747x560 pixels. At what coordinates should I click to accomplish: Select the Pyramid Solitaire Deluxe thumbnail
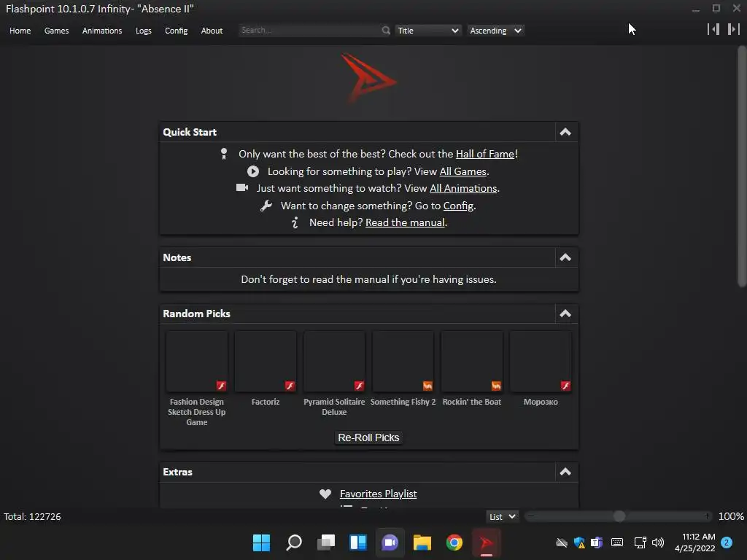click(x=334, y=362)
